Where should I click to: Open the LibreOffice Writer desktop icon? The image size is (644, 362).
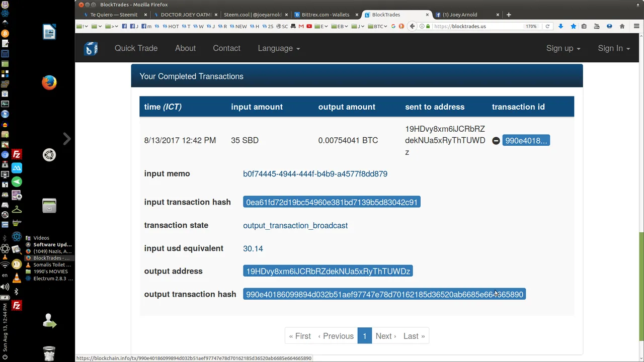(x=49, y=32)
